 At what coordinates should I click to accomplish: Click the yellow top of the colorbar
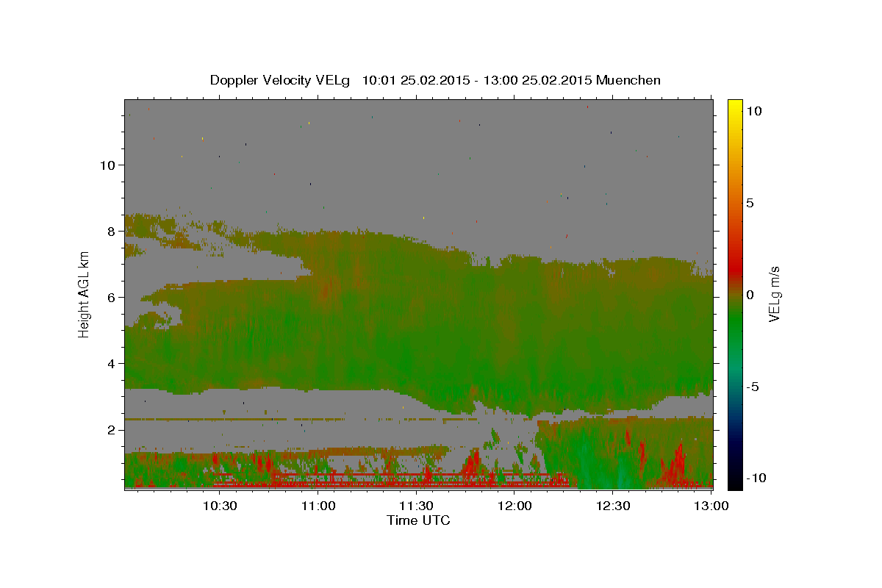coord(734,107)
